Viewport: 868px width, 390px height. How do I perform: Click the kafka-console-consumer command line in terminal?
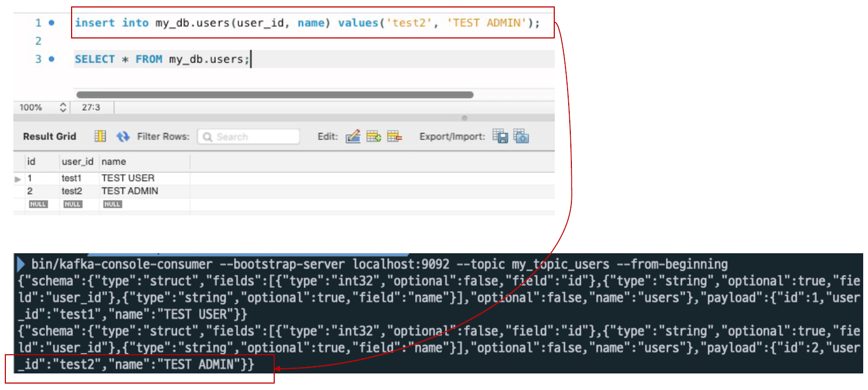pos(379,264)
